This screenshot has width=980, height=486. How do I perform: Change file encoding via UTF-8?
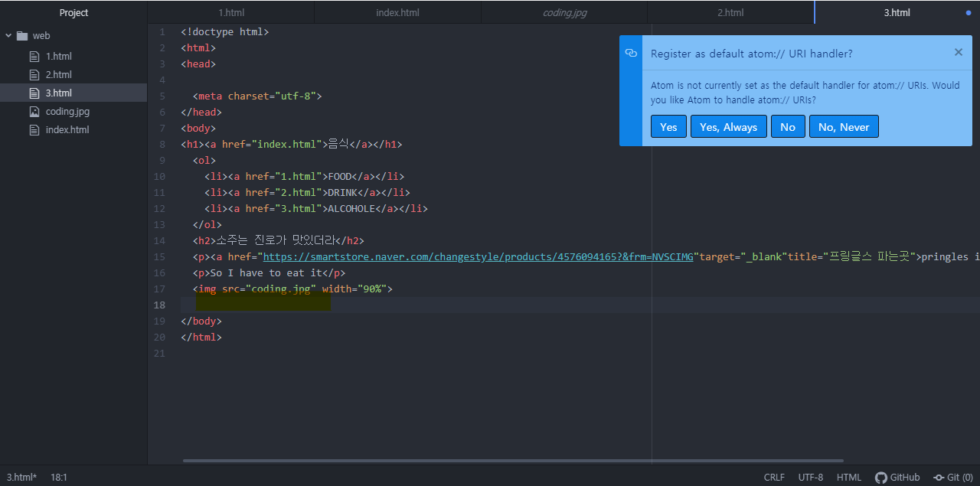(x=811, y=478)
